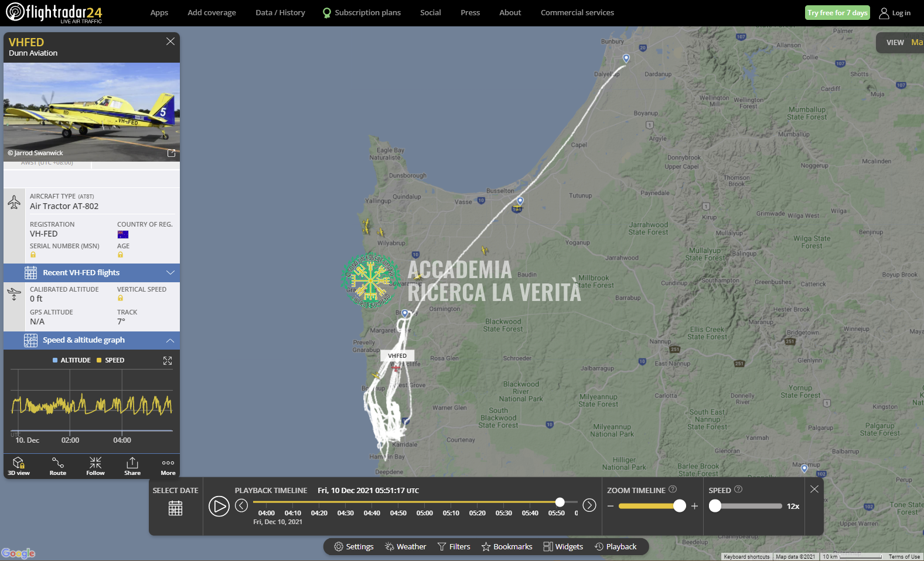
Task: Click the Log in link
Action: pyautogui.click(x=895, y=13)
